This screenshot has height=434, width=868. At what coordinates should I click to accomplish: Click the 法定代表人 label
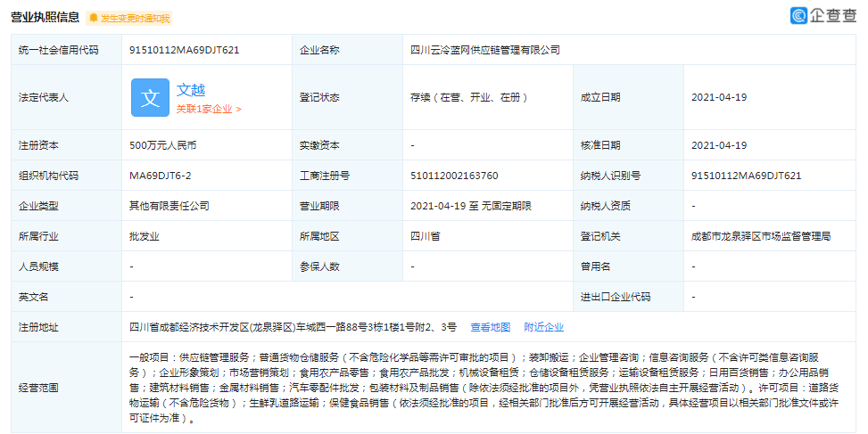tap(43, 97)
